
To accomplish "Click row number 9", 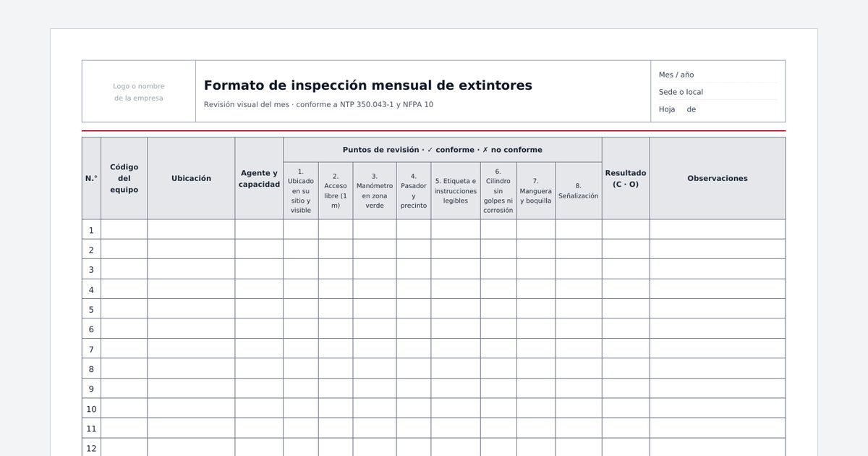I will pos(91,389).
